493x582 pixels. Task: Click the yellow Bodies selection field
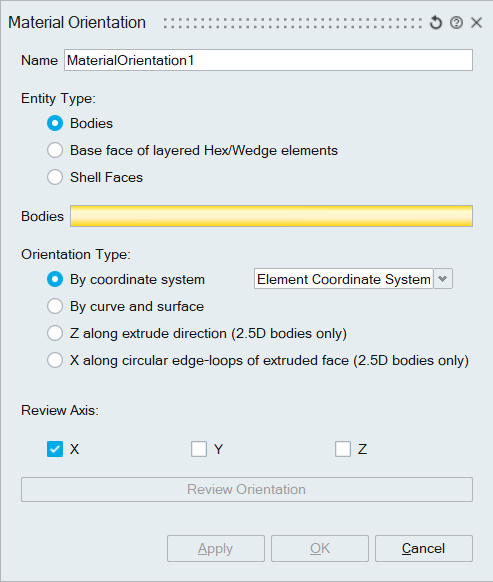pos(271,216)
